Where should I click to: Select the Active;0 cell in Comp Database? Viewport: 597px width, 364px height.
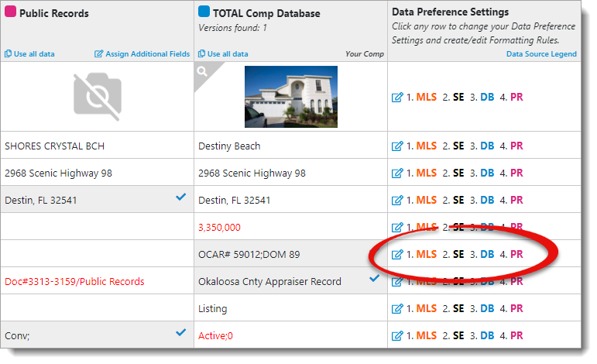215,335
